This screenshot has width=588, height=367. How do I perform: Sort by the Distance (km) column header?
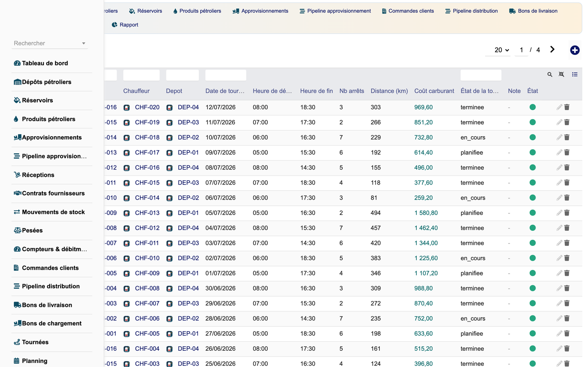pos(389,91)
